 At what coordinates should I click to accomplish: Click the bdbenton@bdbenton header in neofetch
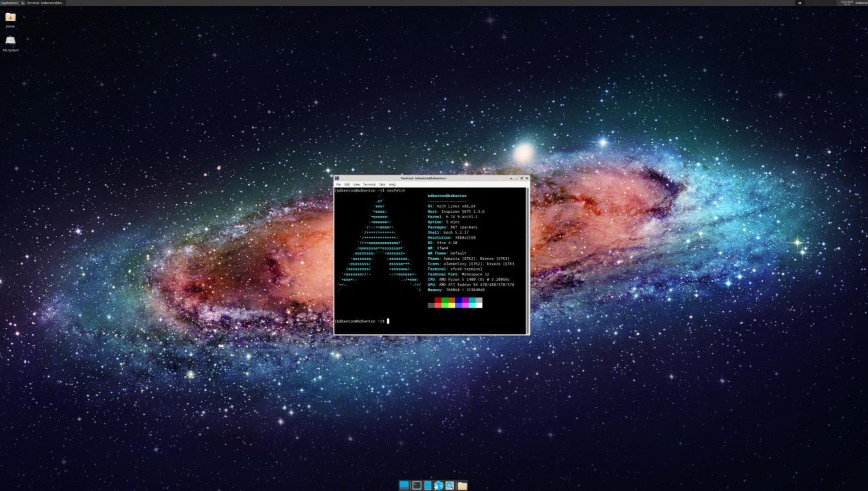pyautogui.click(x=447, y=196)
